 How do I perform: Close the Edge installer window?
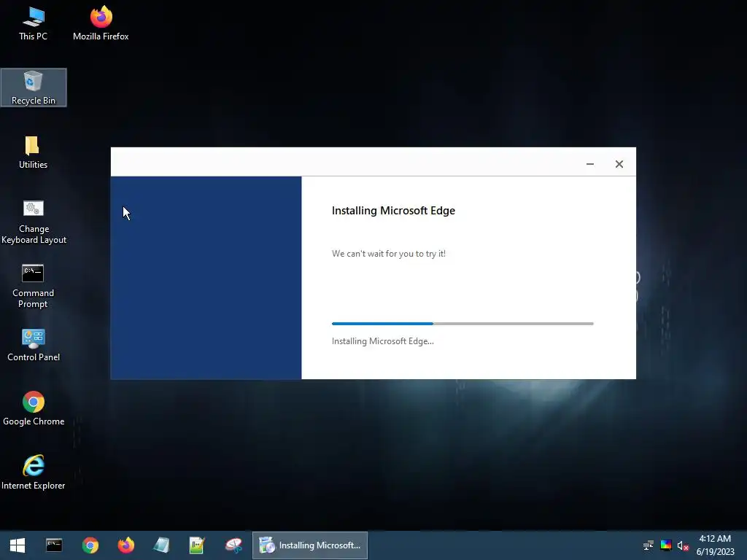point(619,164)
